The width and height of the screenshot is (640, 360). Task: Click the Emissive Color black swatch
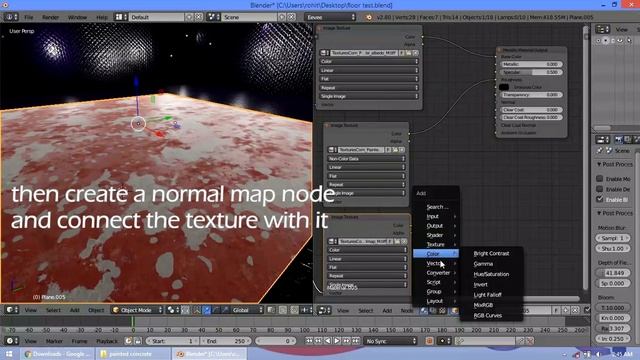504,87
